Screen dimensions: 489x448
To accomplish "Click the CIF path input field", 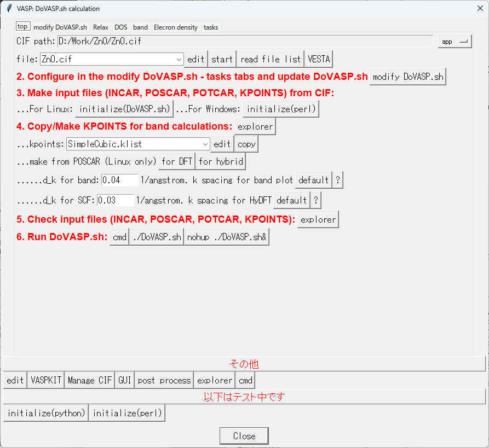I will [x=245, y=41].
